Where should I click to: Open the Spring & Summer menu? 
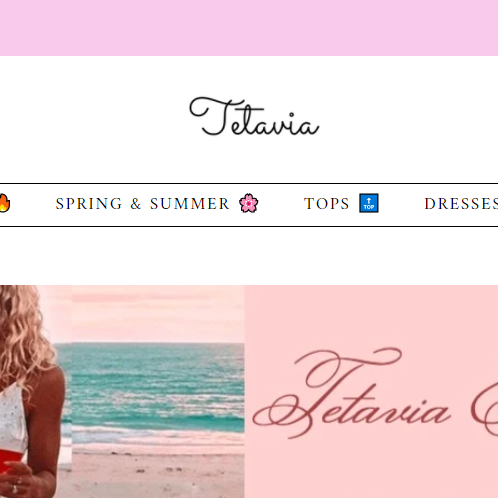143,204
